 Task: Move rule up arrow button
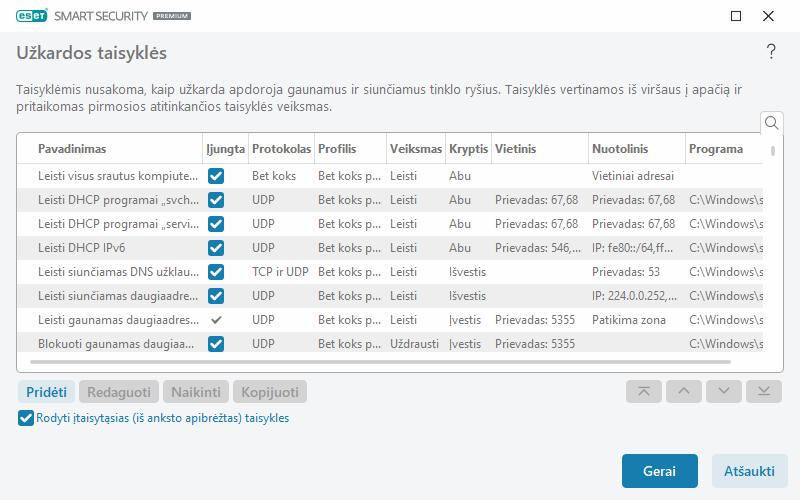click(684, 391)
